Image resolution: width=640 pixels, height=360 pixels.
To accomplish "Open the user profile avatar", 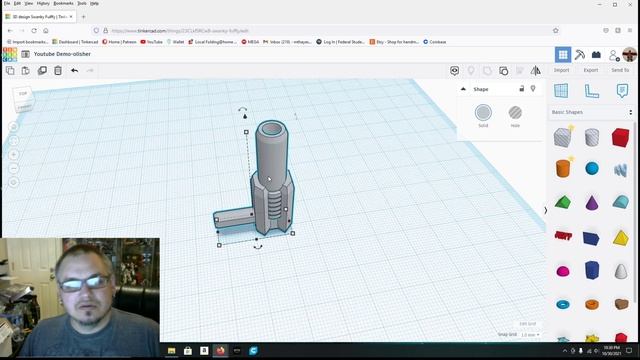I will coord(629,55).
